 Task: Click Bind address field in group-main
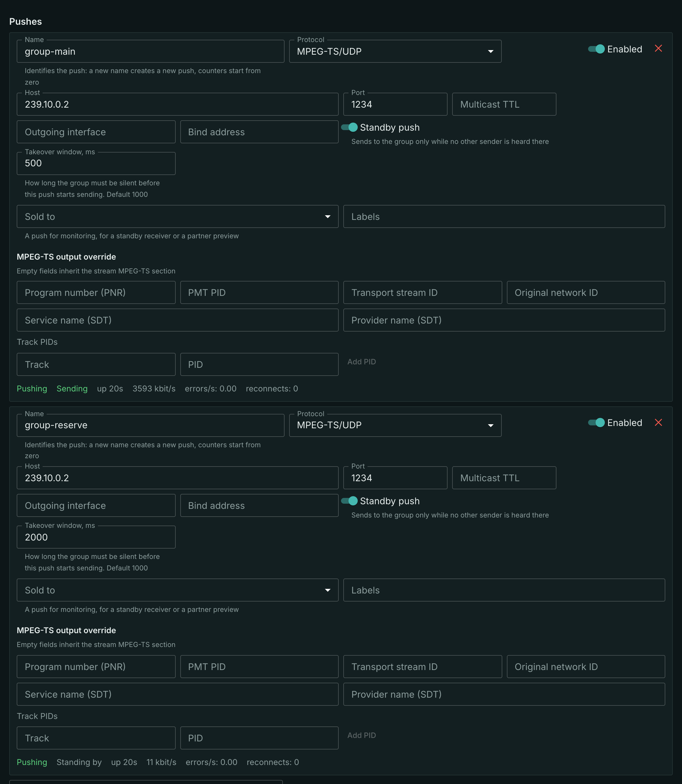[259, 132]
